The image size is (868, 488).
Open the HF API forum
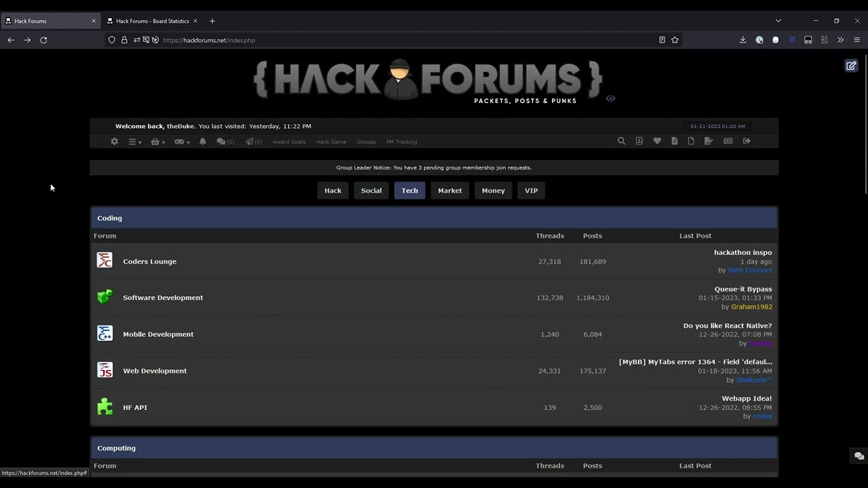(135, 407)
